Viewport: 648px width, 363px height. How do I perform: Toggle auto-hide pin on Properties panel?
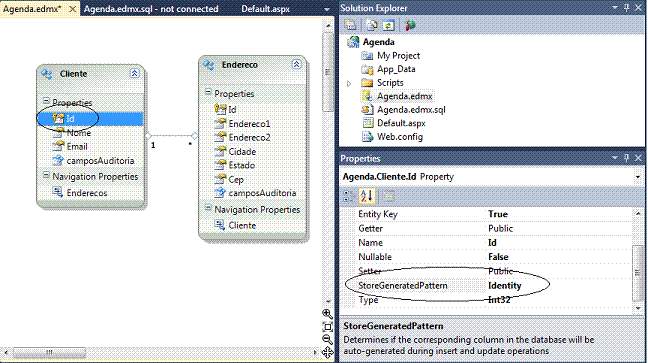point(627,158)
